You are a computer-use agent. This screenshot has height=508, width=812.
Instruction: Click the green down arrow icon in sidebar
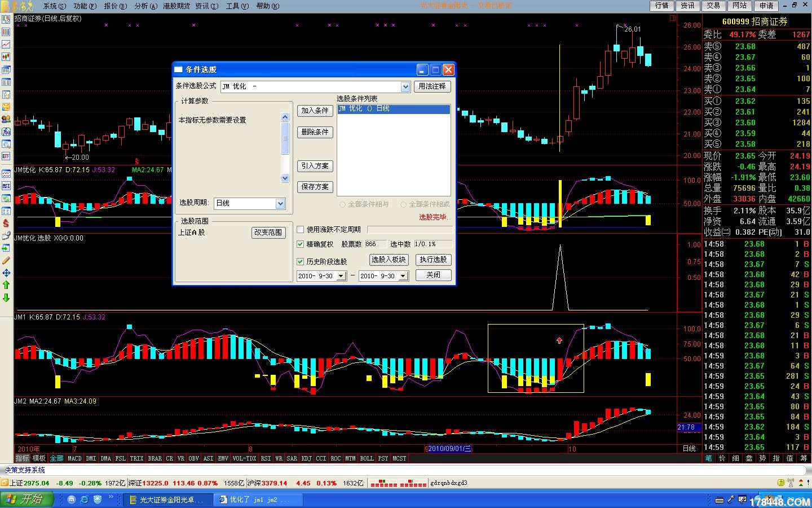tap(6, 297)
